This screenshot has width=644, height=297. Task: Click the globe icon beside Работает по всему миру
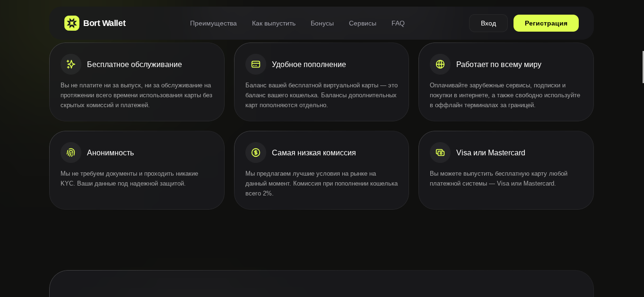click(x=440, y=64)
